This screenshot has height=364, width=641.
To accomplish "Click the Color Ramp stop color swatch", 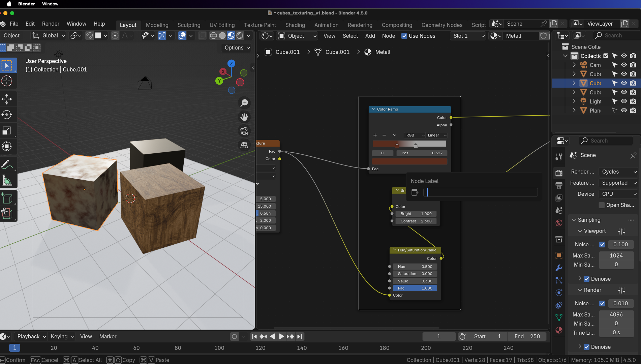I will point(409,161).
